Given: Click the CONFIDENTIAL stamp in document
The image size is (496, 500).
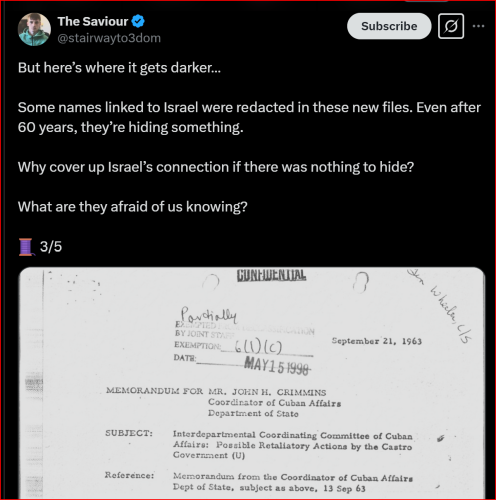Looking at the screenshot, I should (271, 275).
